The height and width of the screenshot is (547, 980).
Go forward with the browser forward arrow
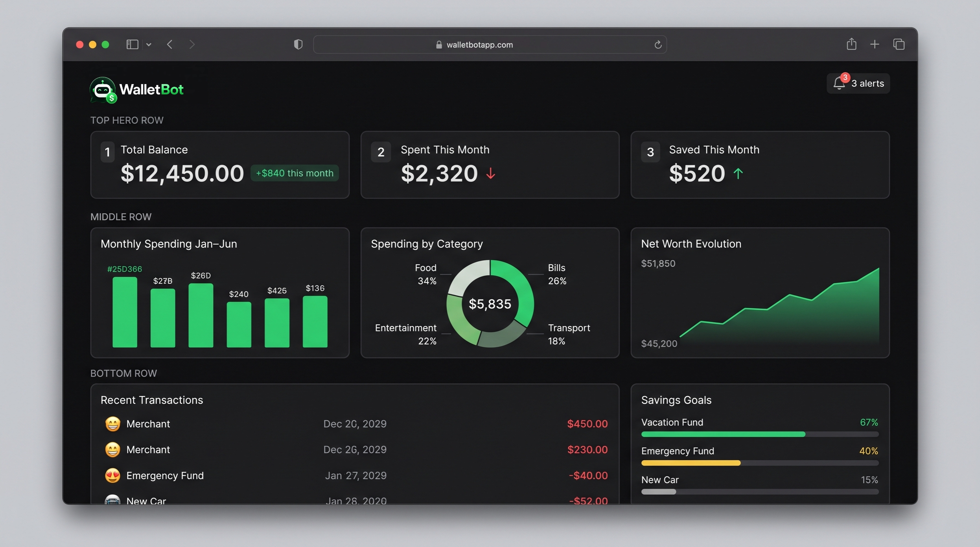(x=192, y=45)
